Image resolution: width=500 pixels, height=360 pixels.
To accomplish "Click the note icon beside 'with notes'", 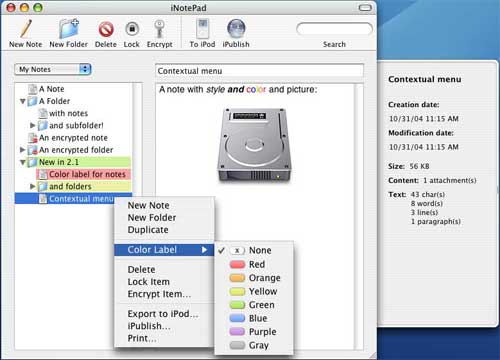I will (43, 113).
